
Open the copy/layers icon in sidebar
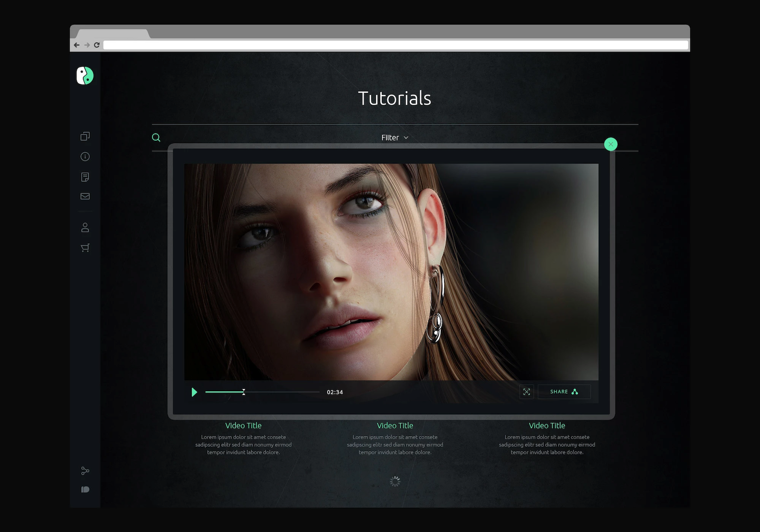coord(85,136)
